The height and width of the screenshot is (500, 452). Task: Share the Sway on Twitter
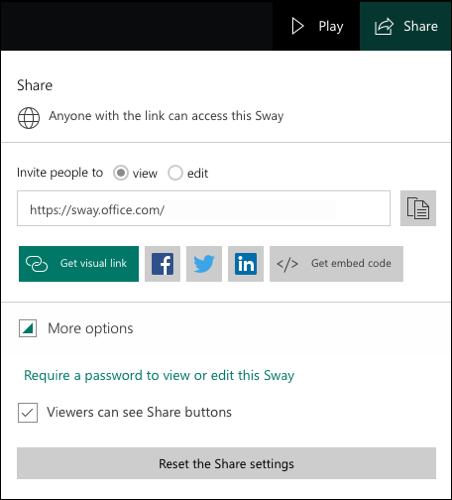(x=204, y=264)
